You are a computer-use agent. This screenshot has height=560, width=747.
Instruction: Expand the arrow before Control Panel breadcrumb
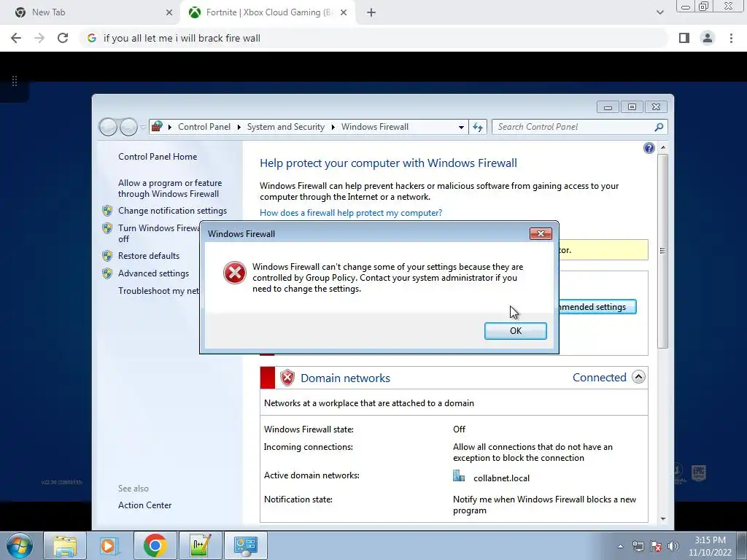point(169,127)
